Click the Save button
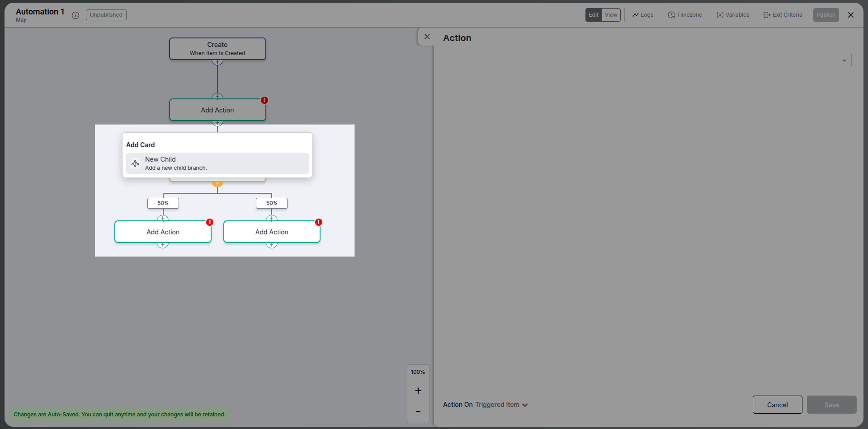The height and width of the screenshot is (429, 868). coord(832,405)
